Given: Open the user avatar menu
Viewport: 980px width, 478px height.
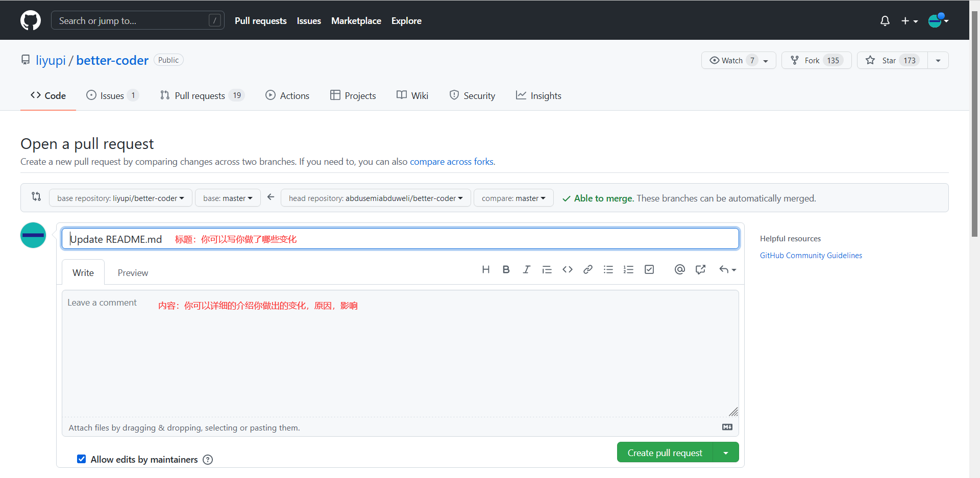Looking at the screenshot, I should click(x=938, y=20).
